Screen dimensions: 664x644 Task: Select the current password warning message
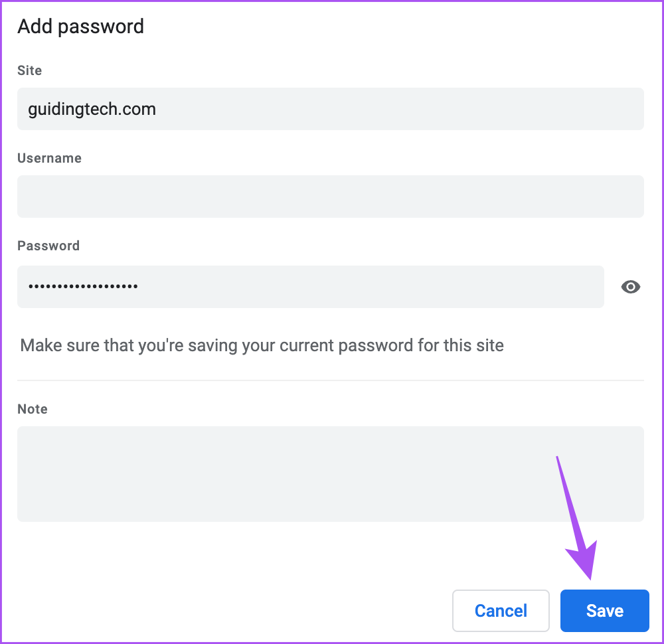coord(262,345)
